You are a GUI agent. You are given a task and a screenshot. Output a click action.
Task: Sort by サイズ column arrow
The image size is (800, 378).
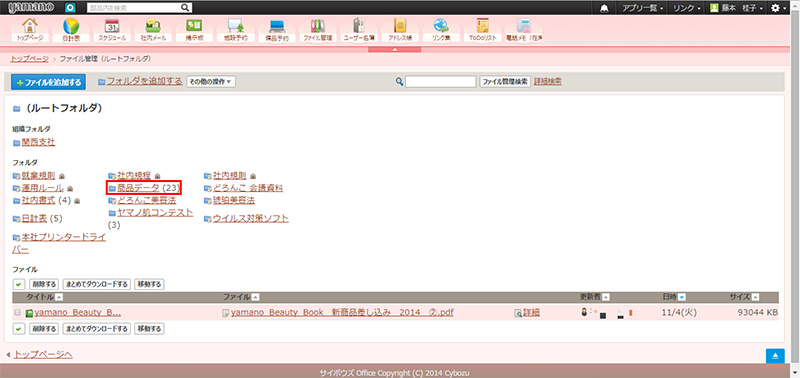click(756, 297)
